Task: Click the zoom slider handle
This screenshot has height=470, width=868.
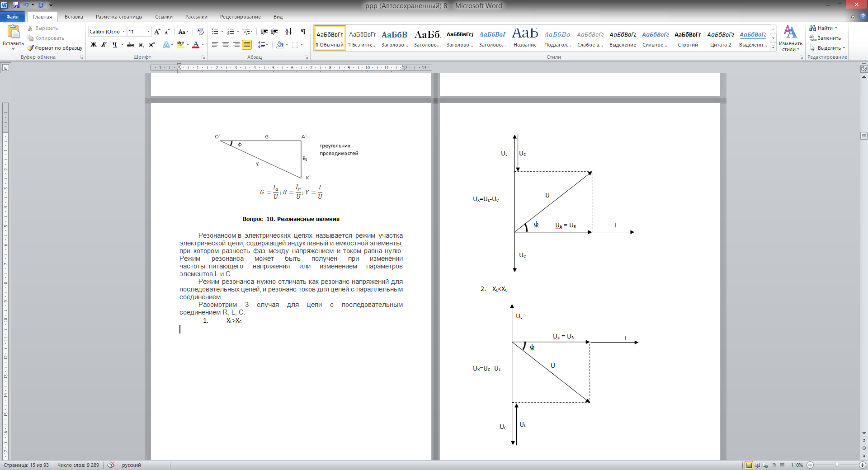Action: 837,465
